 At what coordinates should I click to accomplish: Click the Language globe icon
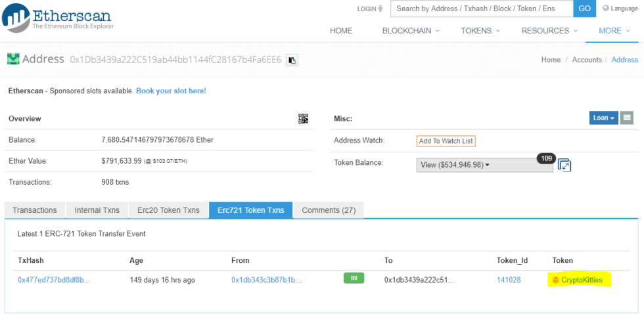(606, 9)
